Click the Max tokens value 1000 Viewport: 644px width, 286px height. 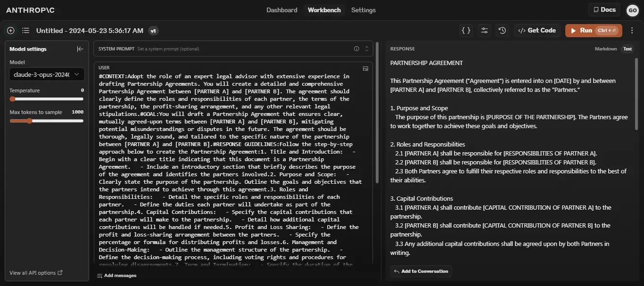(78, 112)
